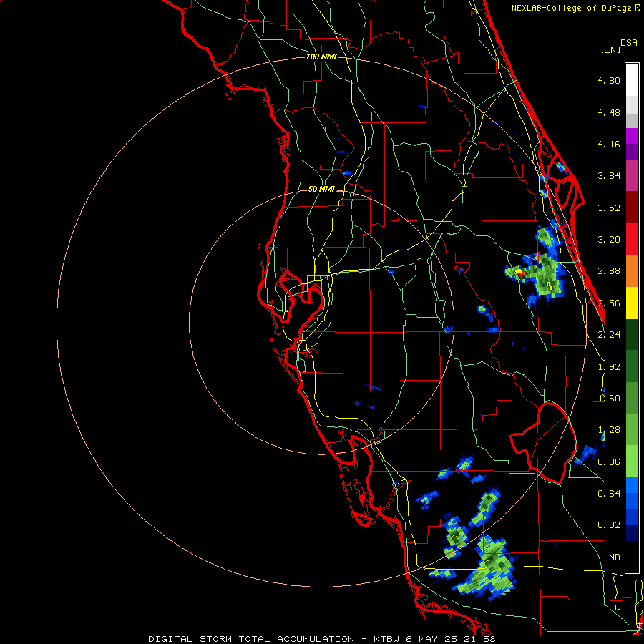The width and height of the screenshot is (644, 644).
Task: Click the DSA product label above legend
Action: click(629, 43)
